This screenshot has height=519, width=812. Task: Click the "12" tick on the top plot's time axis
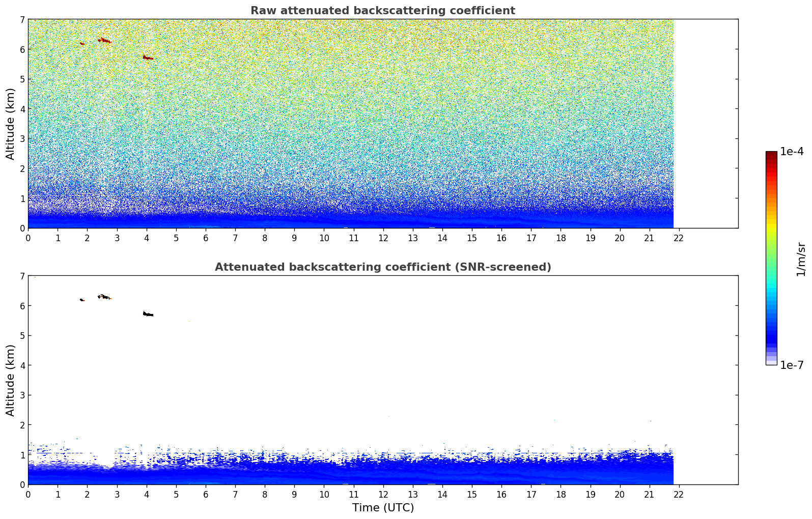(x=383, y=238)
